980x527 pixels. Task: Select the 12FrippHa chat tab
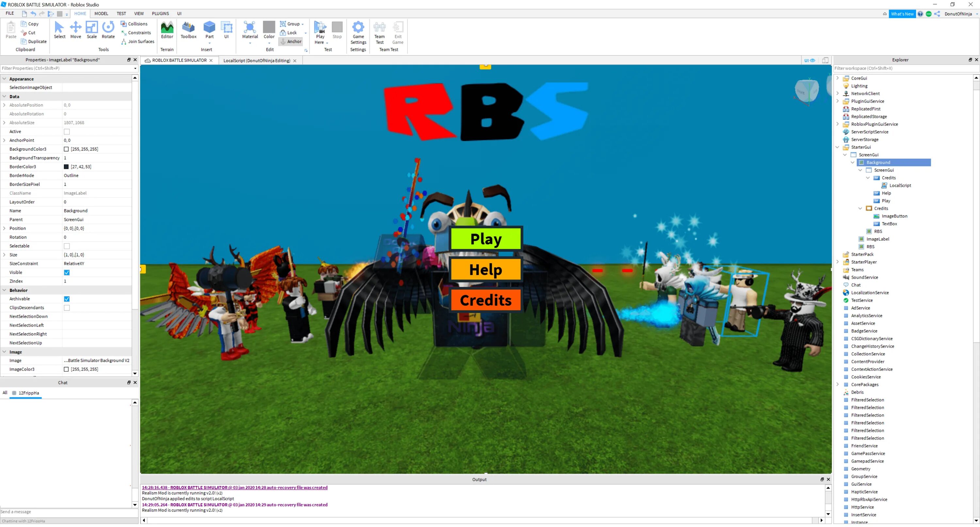click(x=25, y=393)
